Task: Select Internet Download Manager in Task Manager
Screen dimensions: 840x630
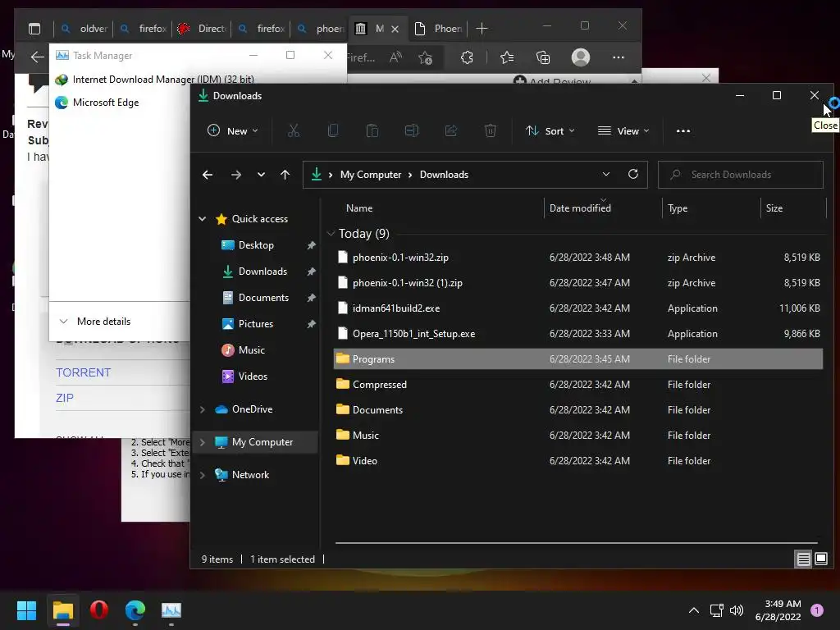Action: coord(163,80)
